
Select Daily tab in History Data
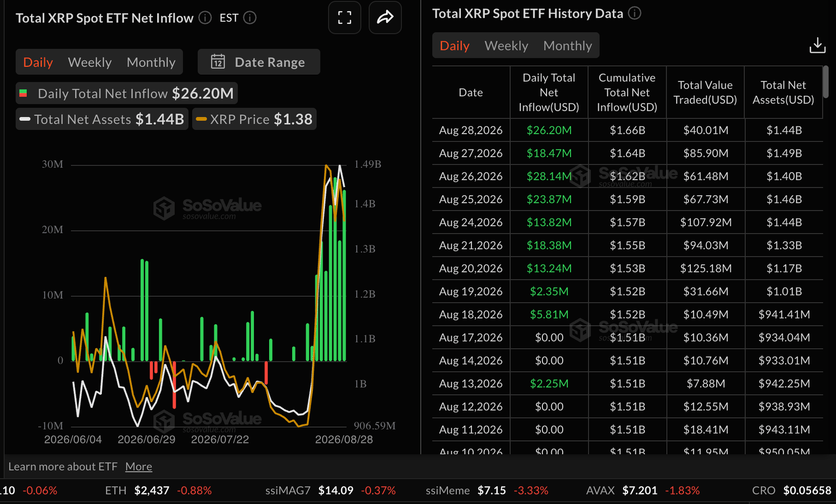click(x=455, y=45)
